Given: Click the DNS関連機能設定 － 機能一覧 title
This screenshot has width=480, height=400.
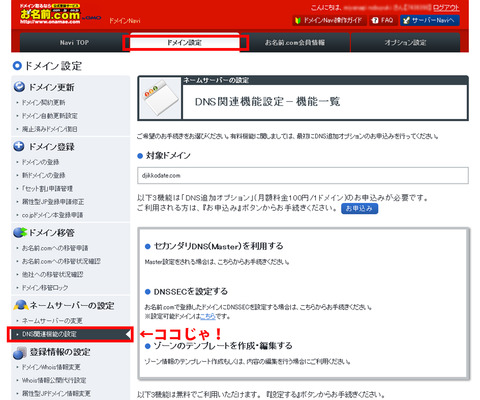Looking at the screenshot, I should [x=267, y=102].
